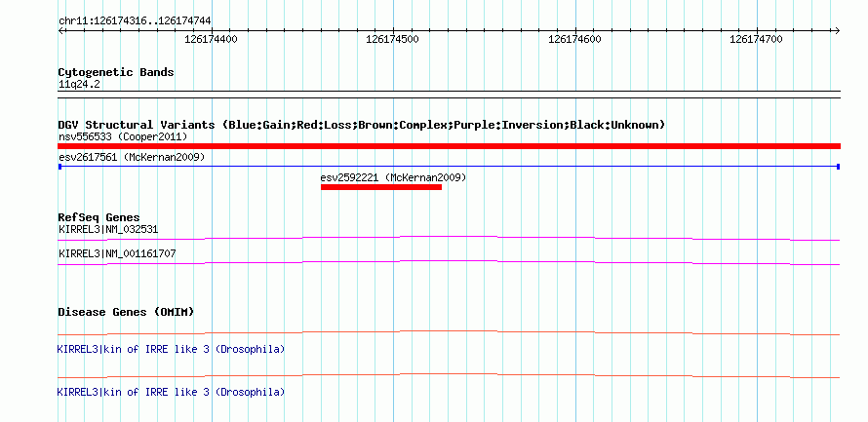Click the 126174400 ruler position label
Screen dimensions: 868x422
211,39
